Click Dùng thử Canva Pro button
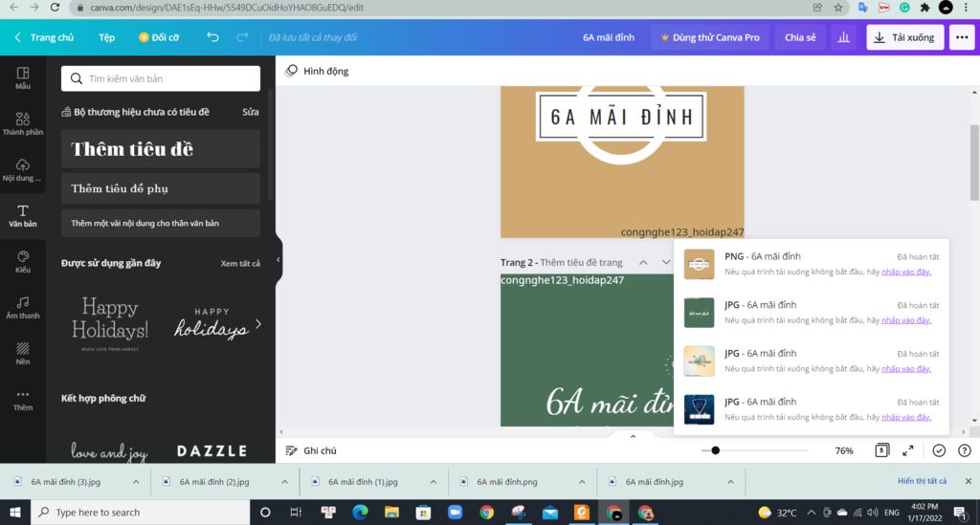This screenshot has height=525, width=980. [710, 37]
